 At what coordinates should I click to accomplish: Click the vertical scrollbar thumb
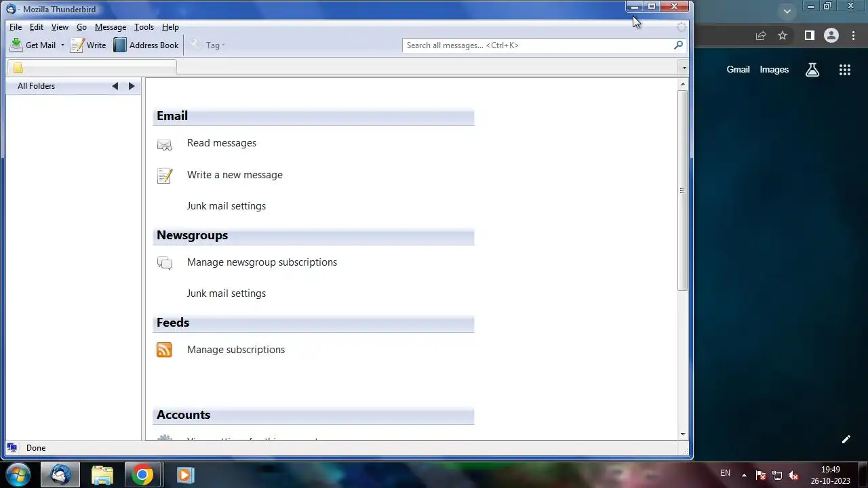pyautogui.click(x=683, y=190)
